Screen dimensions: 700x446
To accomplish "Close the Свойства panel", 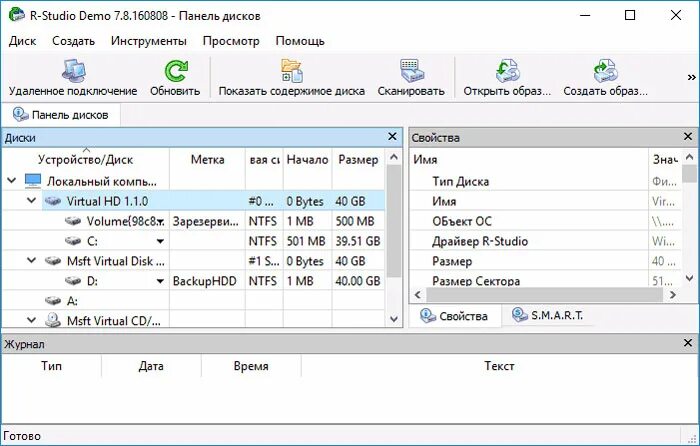I will (688, 137).
